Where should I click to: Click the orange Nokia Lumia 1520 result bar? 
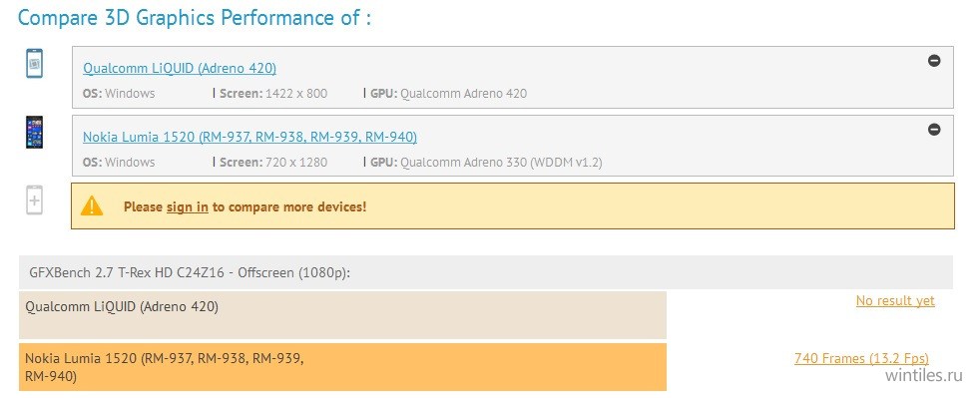point(342,367)
